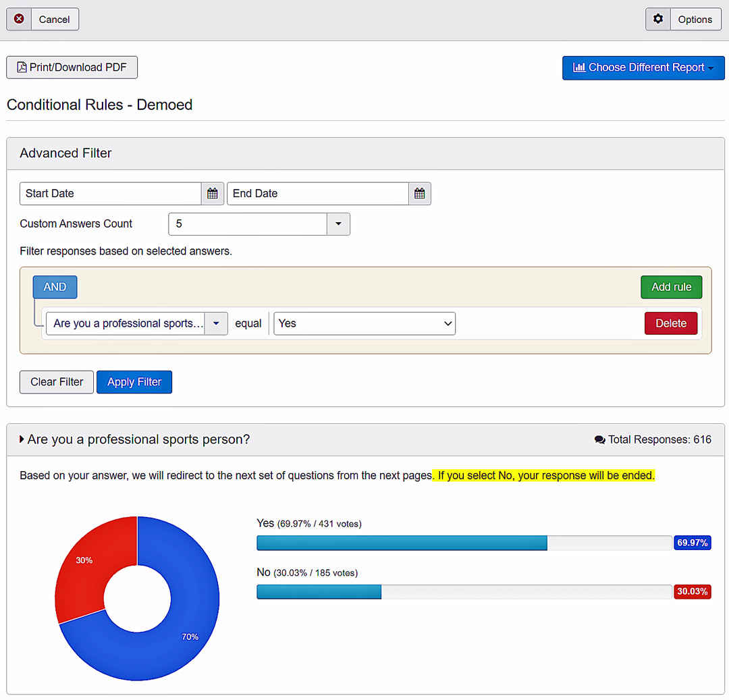Open Choose Different Report dropdown

(x=643, y=68)
